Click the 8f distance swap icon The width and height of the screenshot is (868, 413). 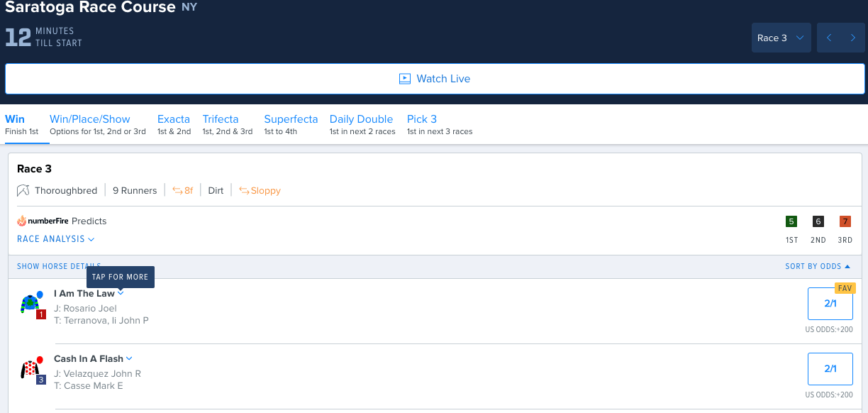177,190
